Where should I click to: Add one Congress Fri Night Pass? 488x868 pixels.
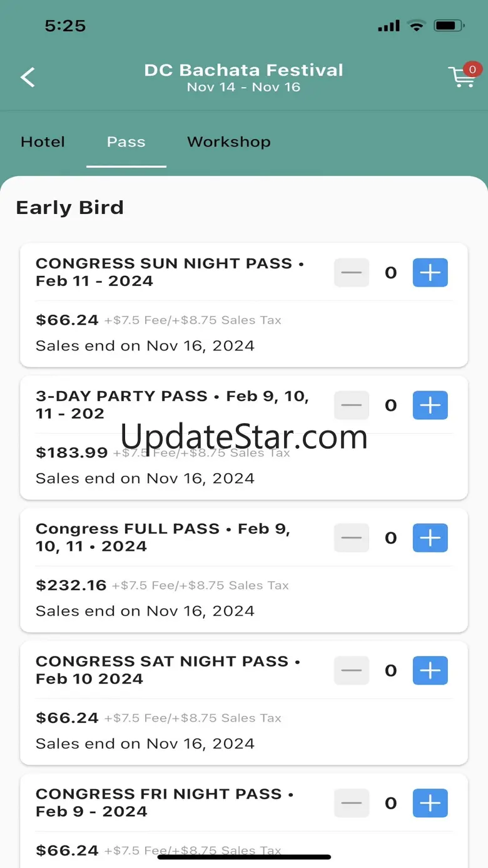point(430,804)
